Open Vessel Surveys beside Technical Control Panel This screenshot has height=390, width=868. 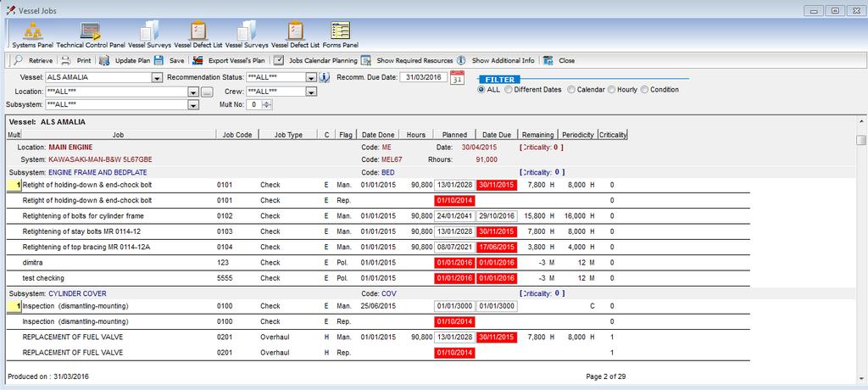[x=149, y=35]
